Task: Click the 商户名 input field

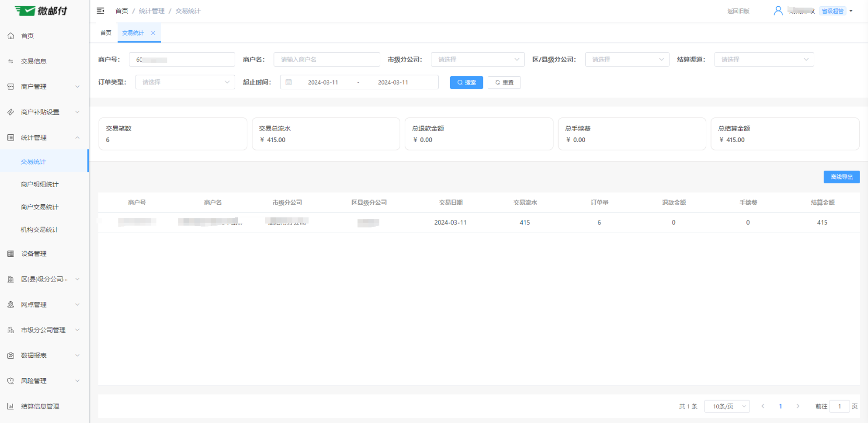Action: pyautogui.click(x=327, y=60)
